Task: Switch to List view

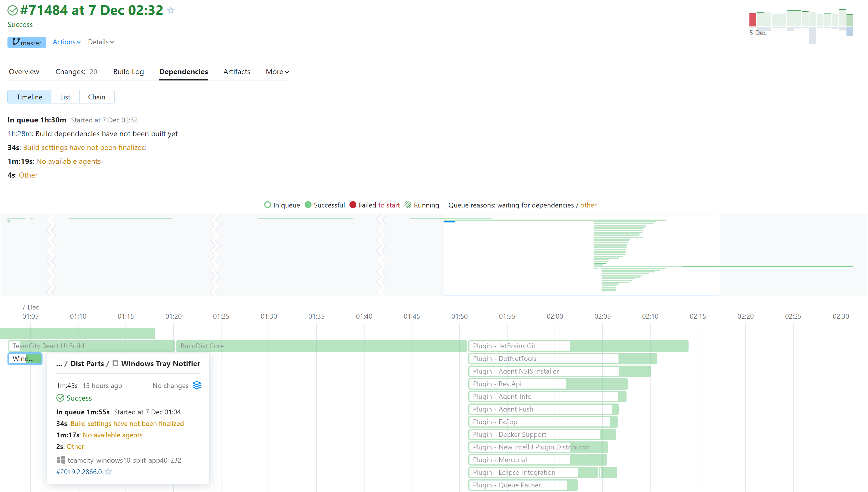Action: tap(65, 97)
